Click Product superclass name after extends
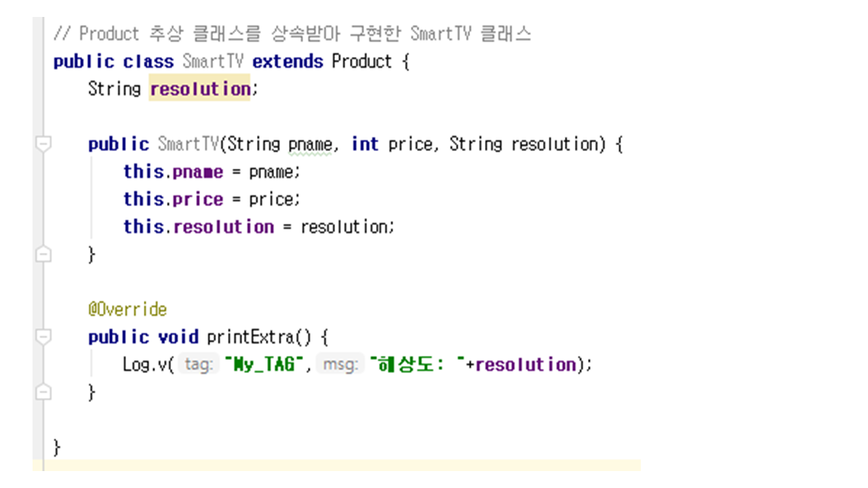Viewport: 868px width, 488px height. (361, 62)
